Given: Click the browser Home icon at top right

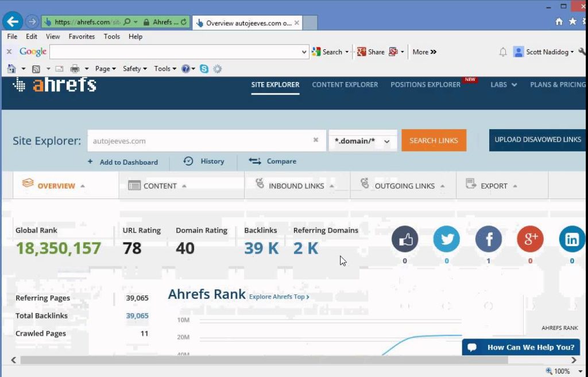Looking at the screenshot, I should tap(559, 22).
